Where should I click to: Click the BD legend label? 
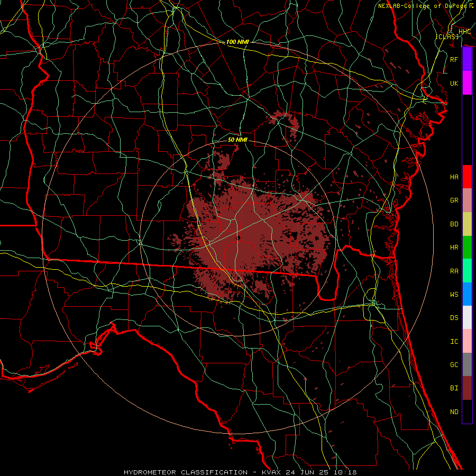pos(454,224)
